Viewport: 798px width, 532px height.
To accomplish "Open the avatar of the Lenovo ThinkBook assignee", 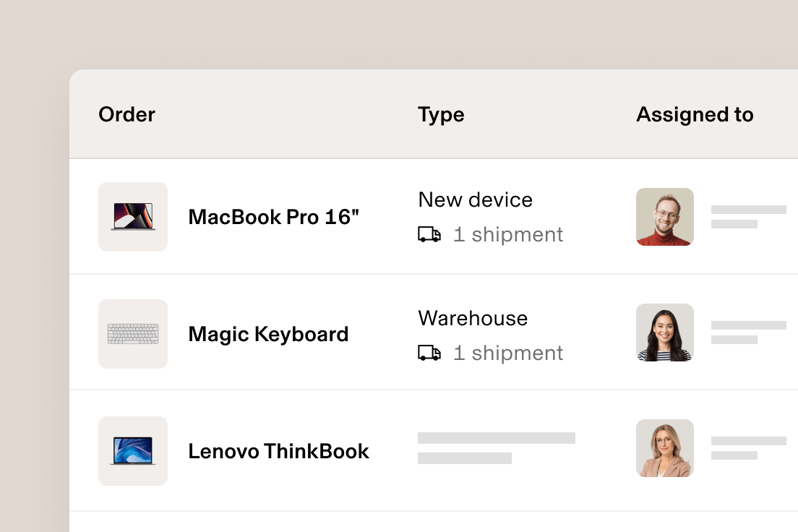I will coord(664,448).
